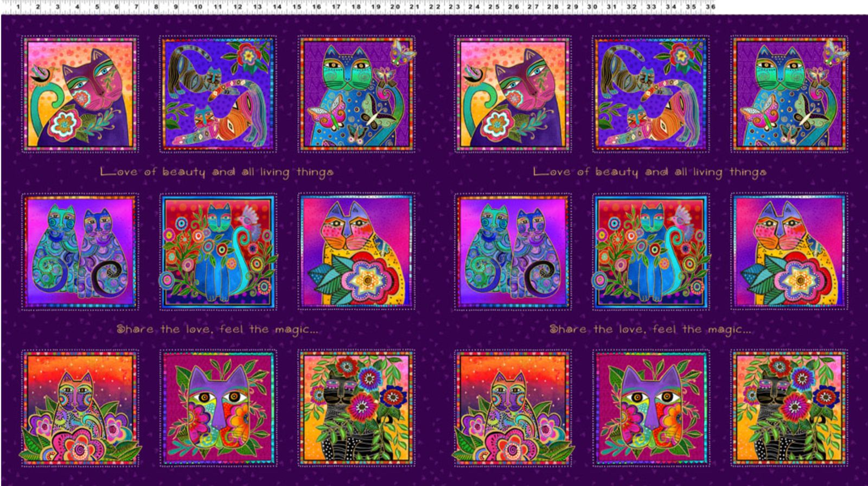Viewport: 868px width, 486px height.
Task: Click blue cat with bird among flowers, left repeat
Action: (x=218, y=252)
